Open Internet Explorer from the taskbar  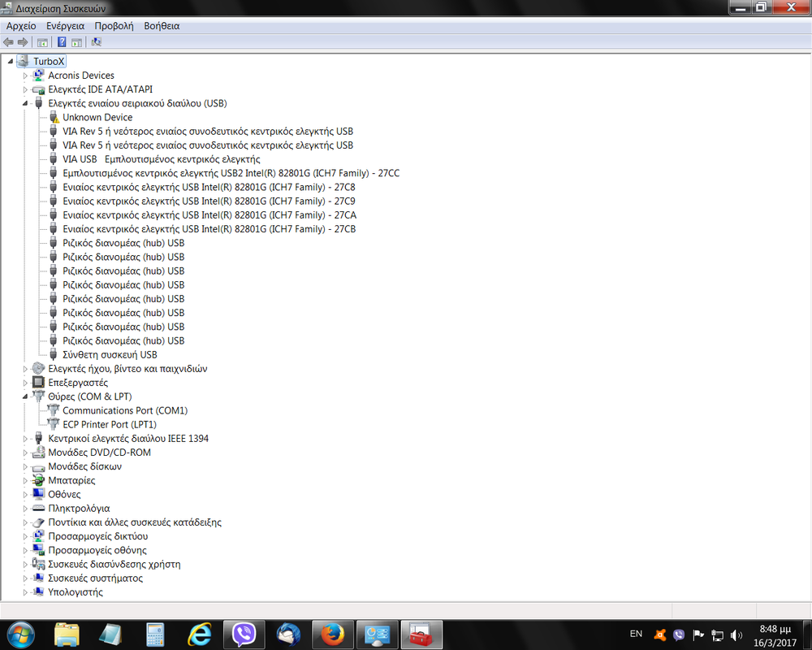coord(200,634)
